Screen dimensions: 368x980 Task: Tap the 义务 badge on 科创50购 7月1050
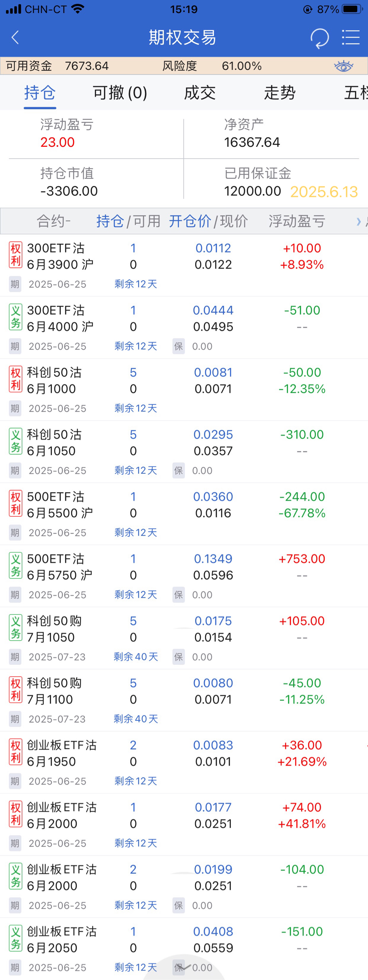15,627
